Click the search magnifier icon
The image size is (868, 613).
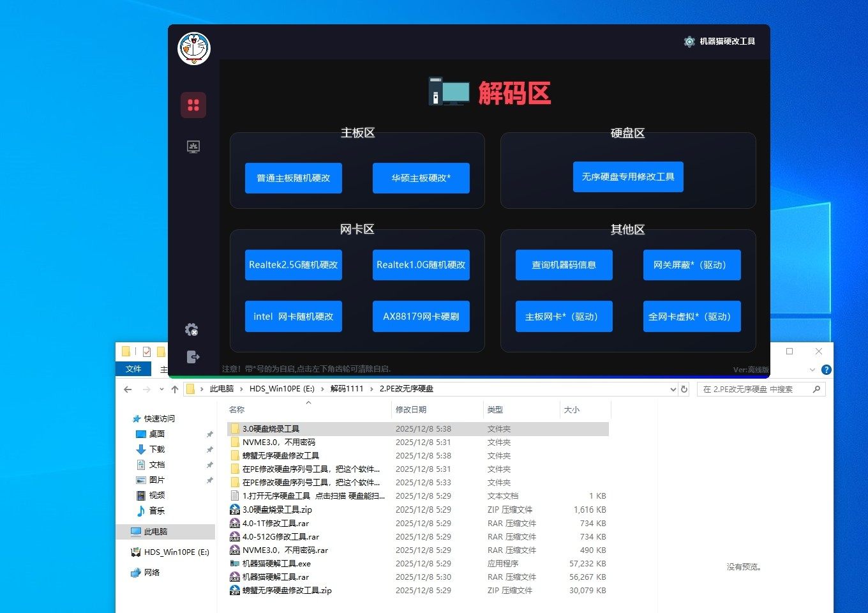point(816,390)
